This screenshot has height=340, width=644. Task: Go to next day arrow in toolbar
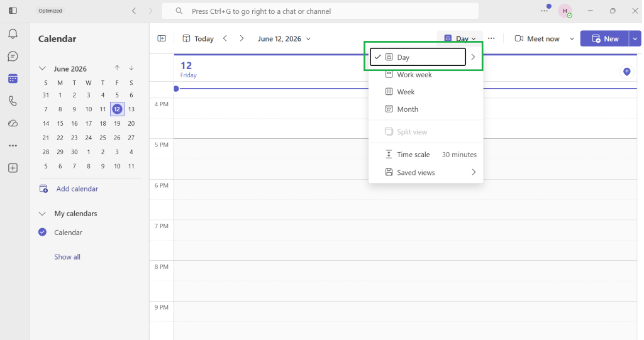[242, 38]
